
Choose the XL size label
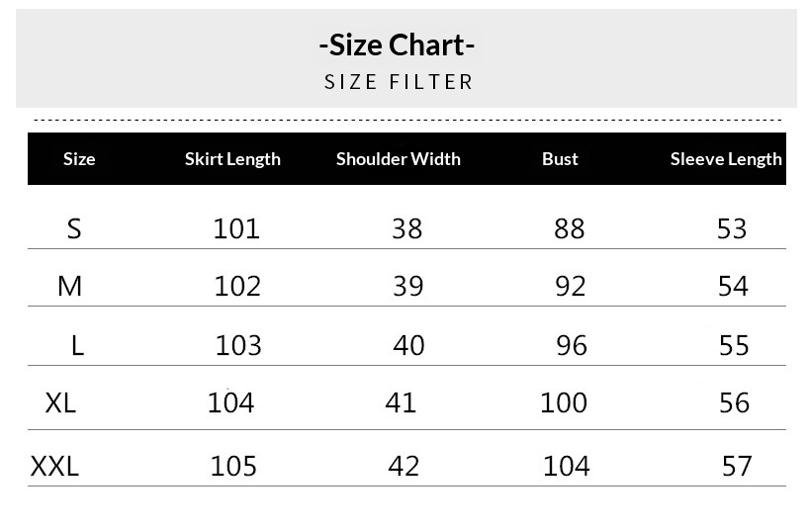60,403
